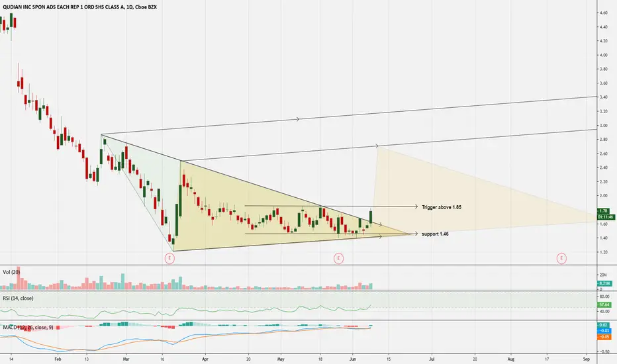Viewport: 617px width, 364px height.
Task: Click the 3.40 price axis label
Action: 603,97
